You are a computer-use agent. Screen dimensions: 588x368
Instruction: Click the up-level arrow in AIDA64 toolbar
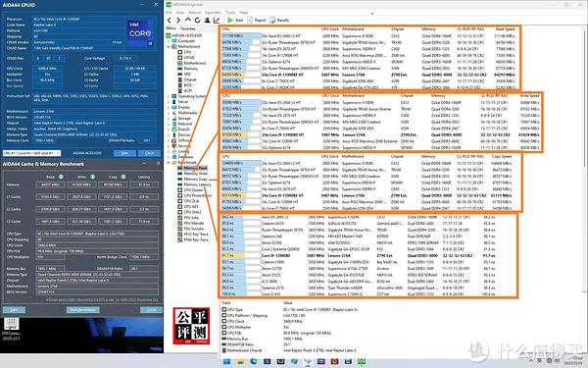click(x=188, y=20)
